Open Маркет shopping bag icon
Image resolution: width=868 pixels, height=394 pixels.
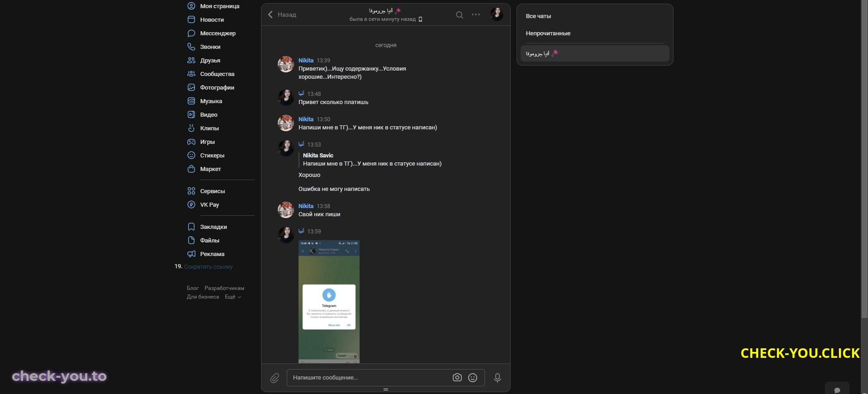click(191, 169)
